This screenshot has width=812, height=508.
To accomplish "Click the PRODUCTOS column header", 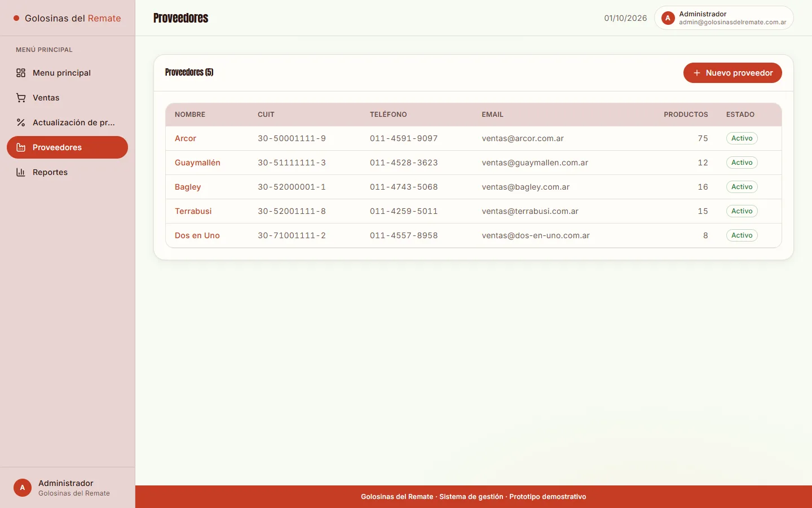I will (x=686, y=115).
